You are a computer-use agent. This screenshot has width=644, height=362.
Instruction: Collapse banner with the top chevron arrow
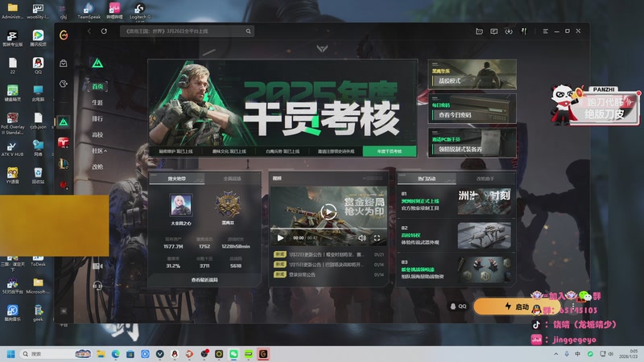[323, 49]
